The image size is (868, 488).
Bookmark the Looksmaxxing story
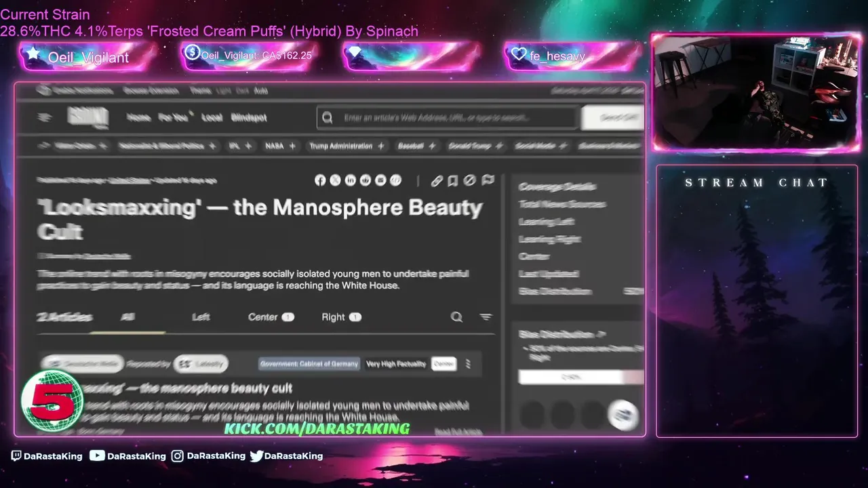click(x=453, y=180)
